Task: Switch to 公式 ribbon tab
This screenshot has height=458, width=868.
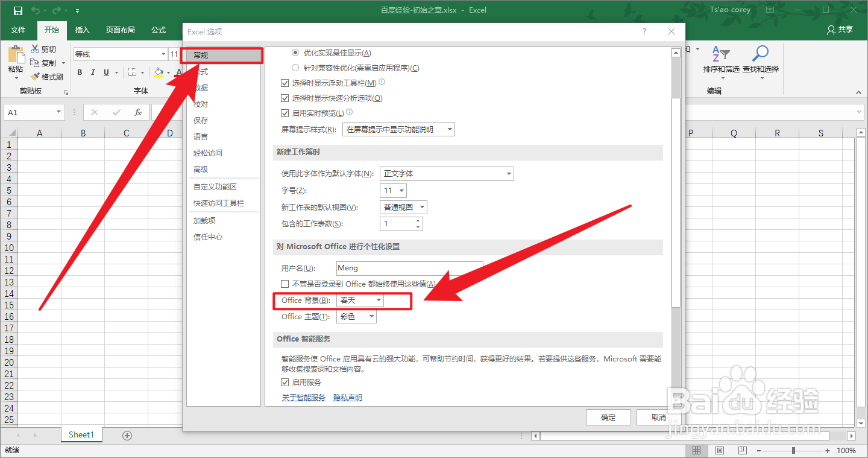Action: pos(159,30)
